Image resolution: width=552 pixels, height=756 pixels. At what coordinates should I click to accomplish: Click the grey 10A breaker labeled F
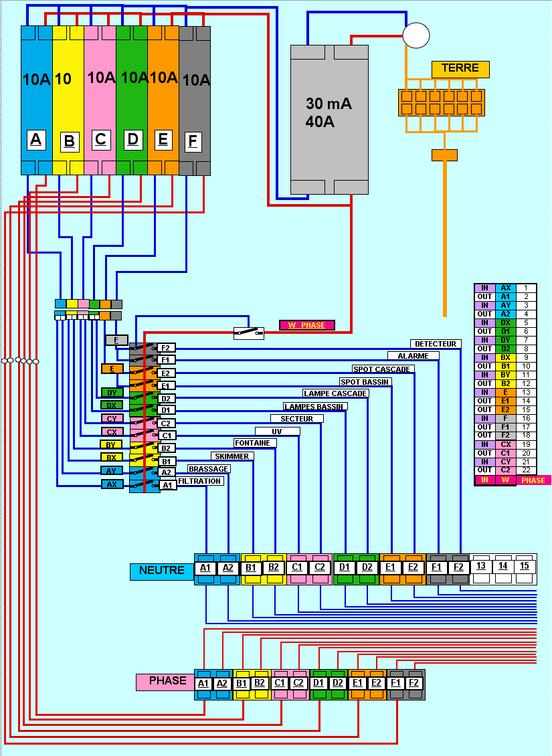(195, 100)
